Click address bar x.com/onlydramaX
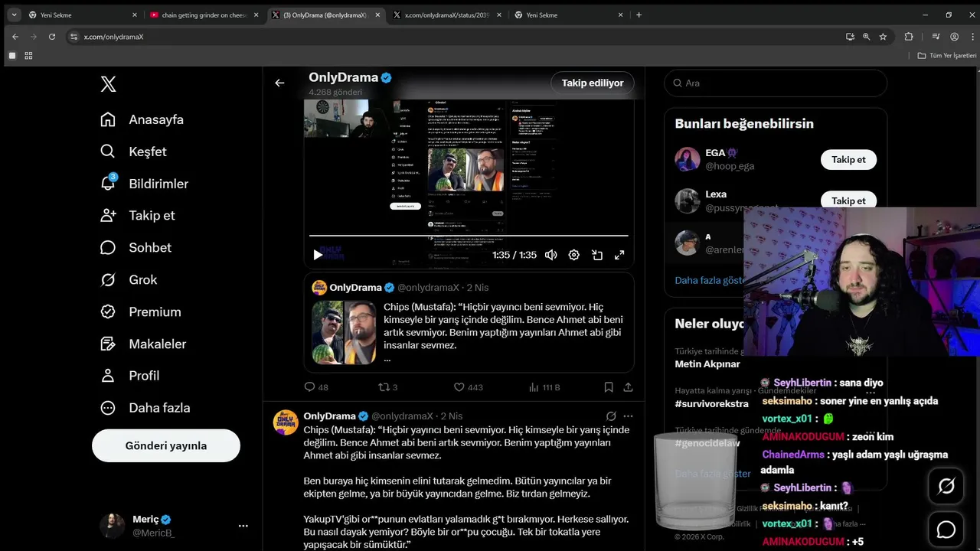980x551 pixels. [x=113, y=37]
